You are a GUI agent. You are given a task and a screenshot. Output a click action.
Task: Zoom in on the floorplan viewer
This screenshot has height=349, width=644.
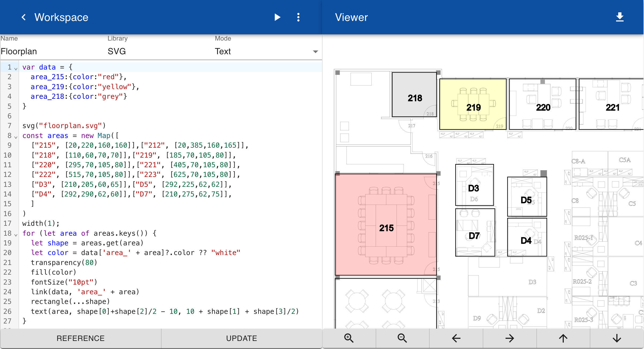coord(349,338)
